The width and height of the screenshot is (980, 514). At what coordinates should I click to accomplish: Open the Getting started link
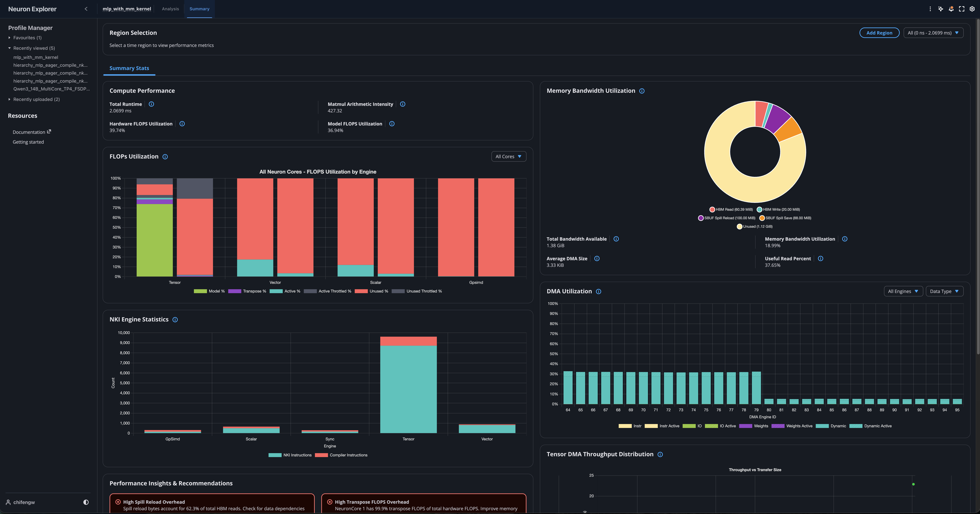28,142
